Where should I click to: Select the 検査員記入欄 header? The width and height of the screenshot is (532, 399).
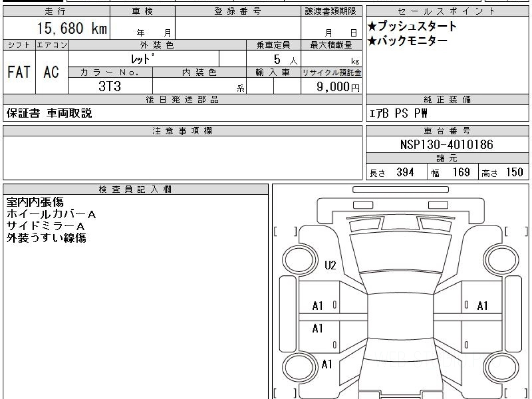[x=136, y=189]
